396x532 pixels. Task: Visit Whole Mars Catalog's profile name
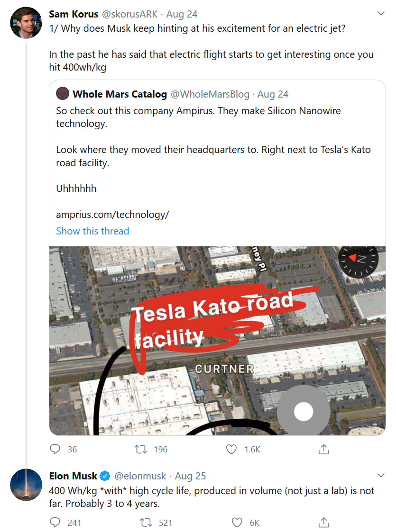120,94
